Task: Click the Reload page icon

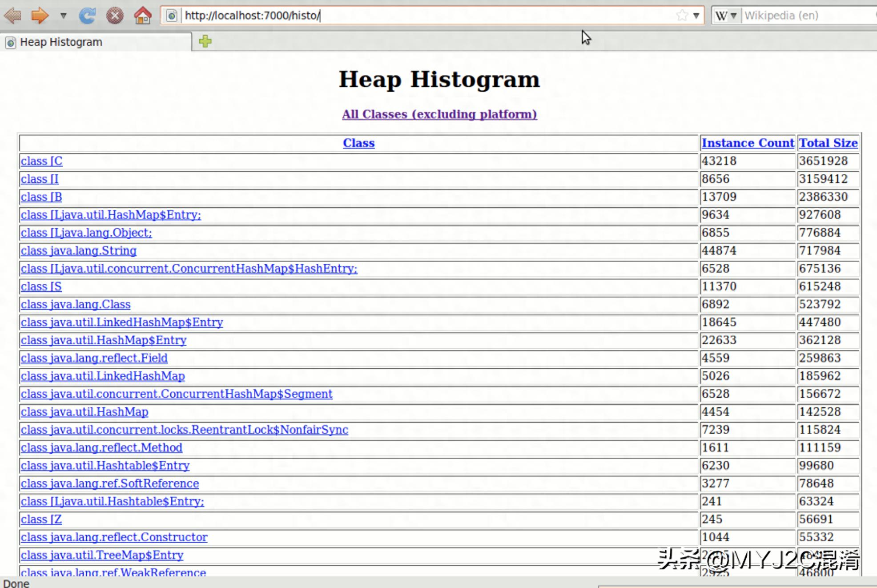Action: click(87, 16)
